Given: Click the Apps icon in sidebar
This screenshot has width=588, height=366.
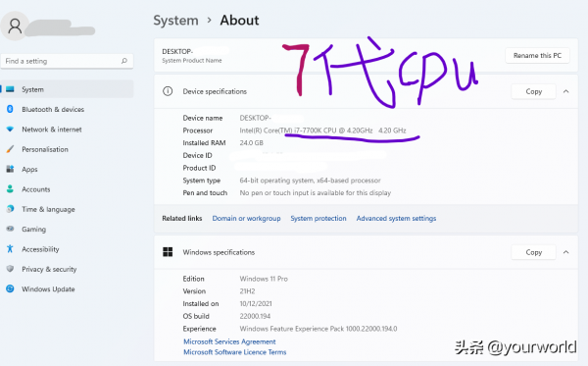Looking at the screenshot, I should [10, 169].
